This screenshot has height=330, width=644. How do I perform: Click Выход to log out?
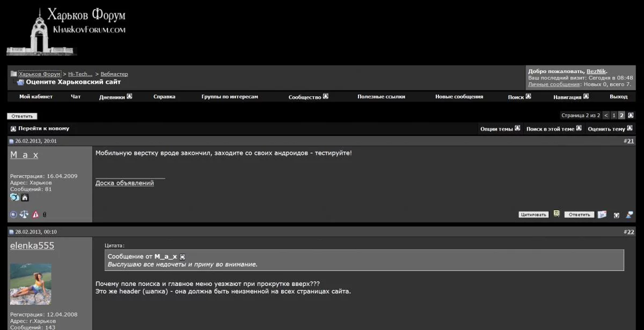[x=618, y=97]
